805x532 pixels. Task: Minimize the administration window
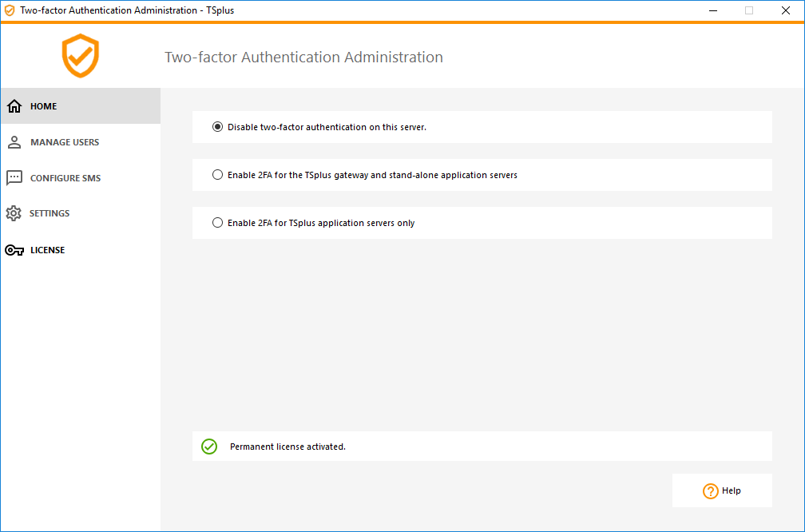point(712,10)
